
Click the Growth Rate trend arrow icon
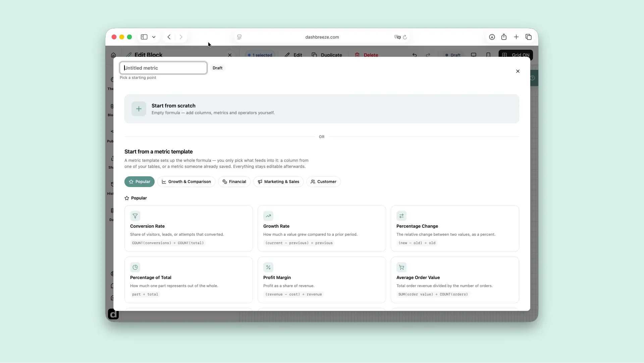(x=268, y=216)
